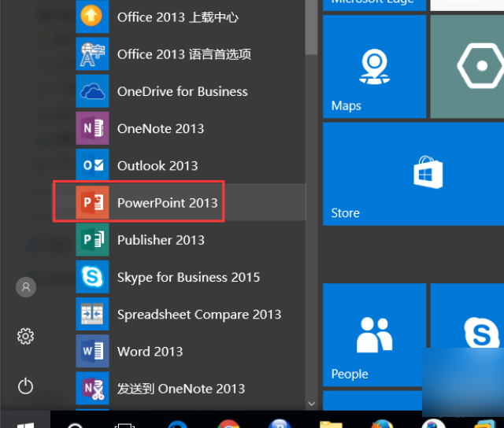Click the app list scroll-down arrow
The image size is (504, 428).
pyautogui.click(x=312, y=404)
